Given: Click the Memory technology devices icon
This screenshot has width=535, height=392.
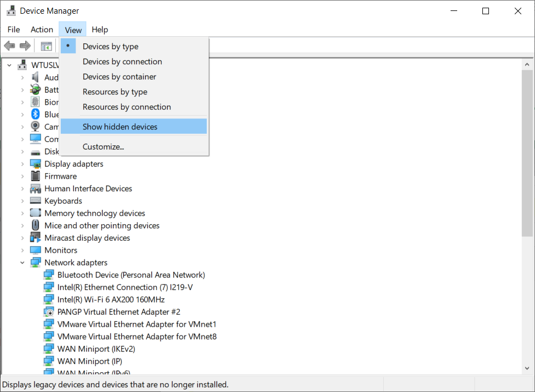Looking at the screenshot, I should (x=36, y=213).
